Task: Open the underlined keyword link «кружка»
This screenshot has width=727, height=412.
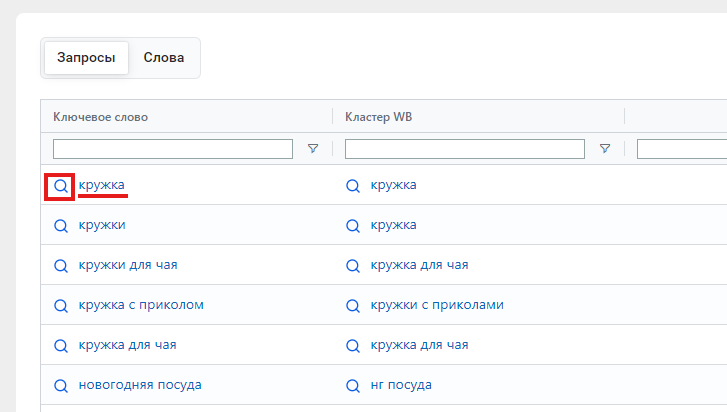Action: 102,185
